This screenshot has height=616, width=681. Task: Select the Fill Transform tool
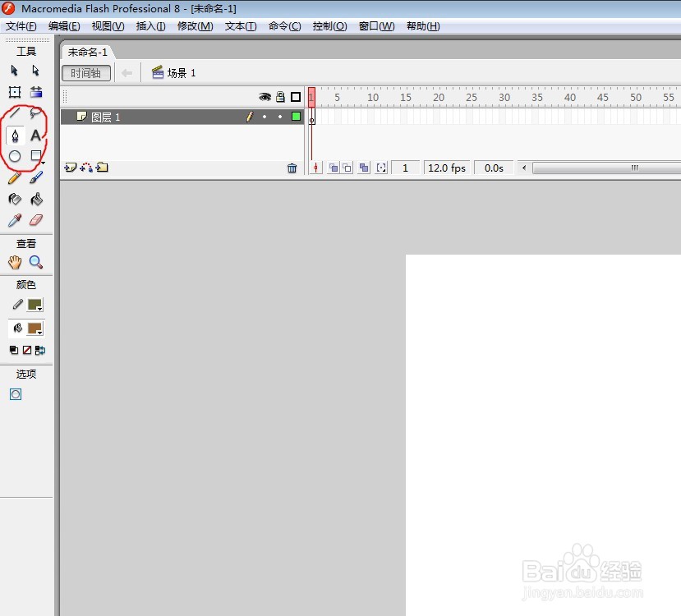click(36, 92)
